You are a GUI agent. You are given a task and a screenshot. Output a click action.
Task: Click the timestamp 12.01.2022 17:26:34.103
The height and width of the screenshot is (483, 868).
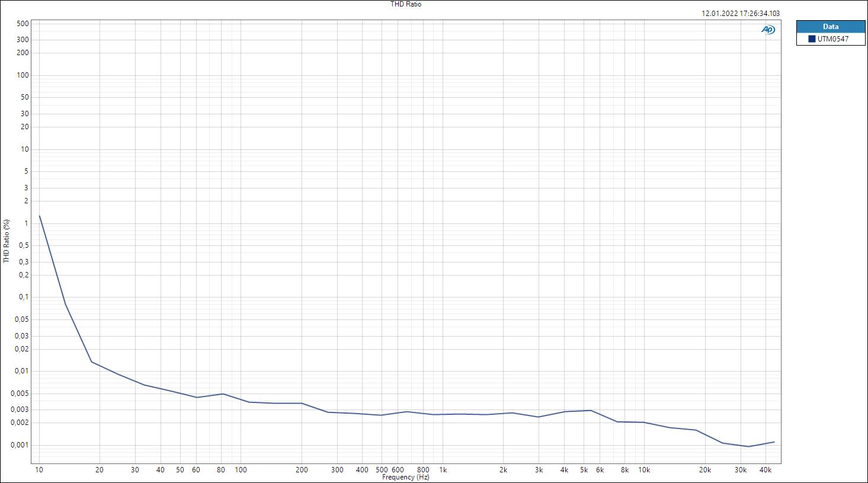coord(740,13)
